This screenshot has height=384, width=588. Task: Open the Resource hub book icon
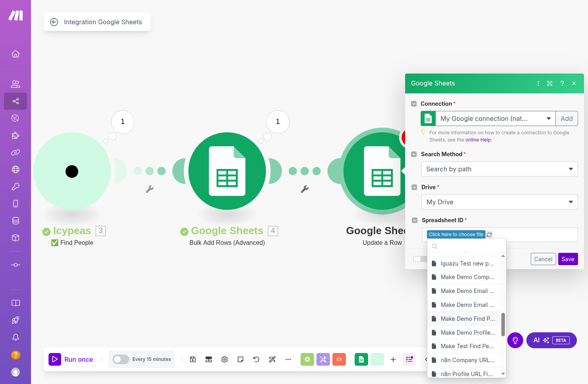(x=16, y=303)
